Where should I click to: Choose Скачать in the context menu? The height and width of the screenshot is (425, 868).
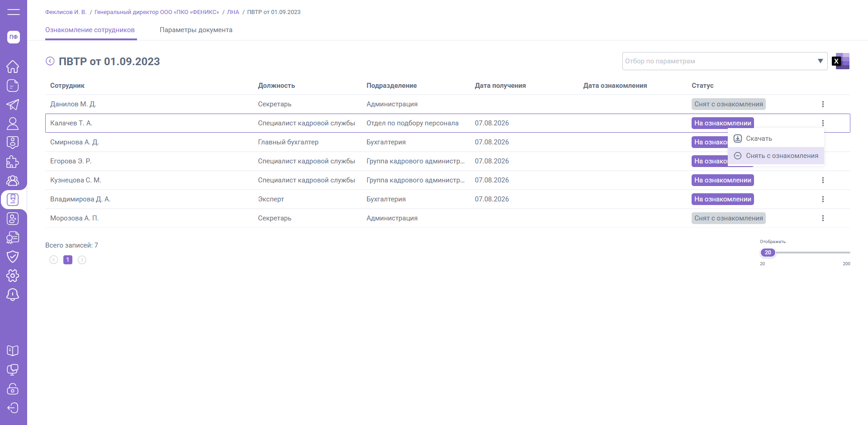[776, 138]
